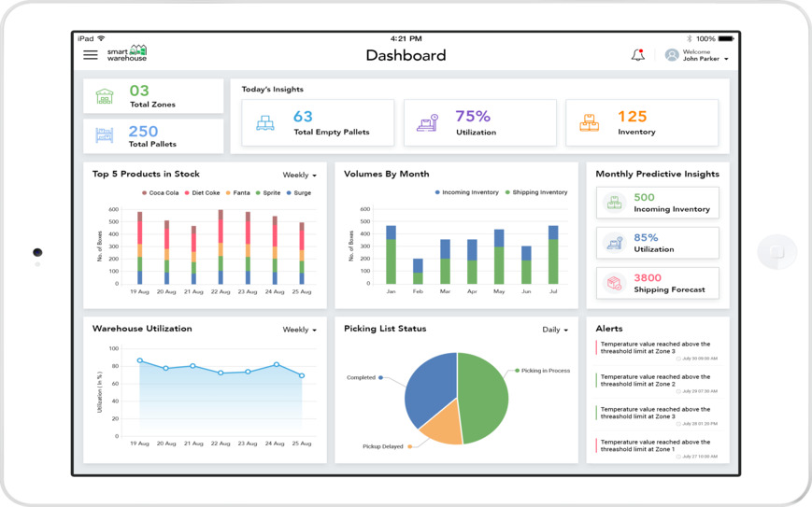Click the user profile avatar icon
The height and width of the screenshot is (507, 812).
pyautogui.click(x=671, y=55)
